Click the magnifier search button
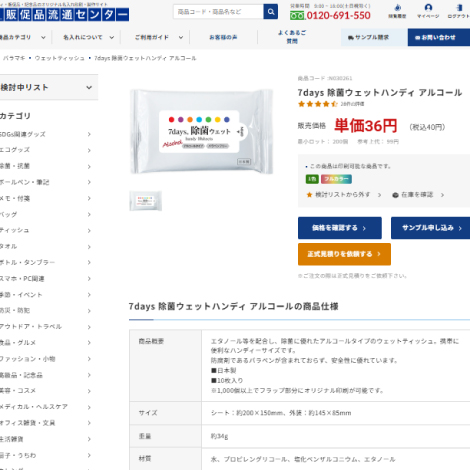The width and height of the screenshot is (470, 470). (270, 12)
